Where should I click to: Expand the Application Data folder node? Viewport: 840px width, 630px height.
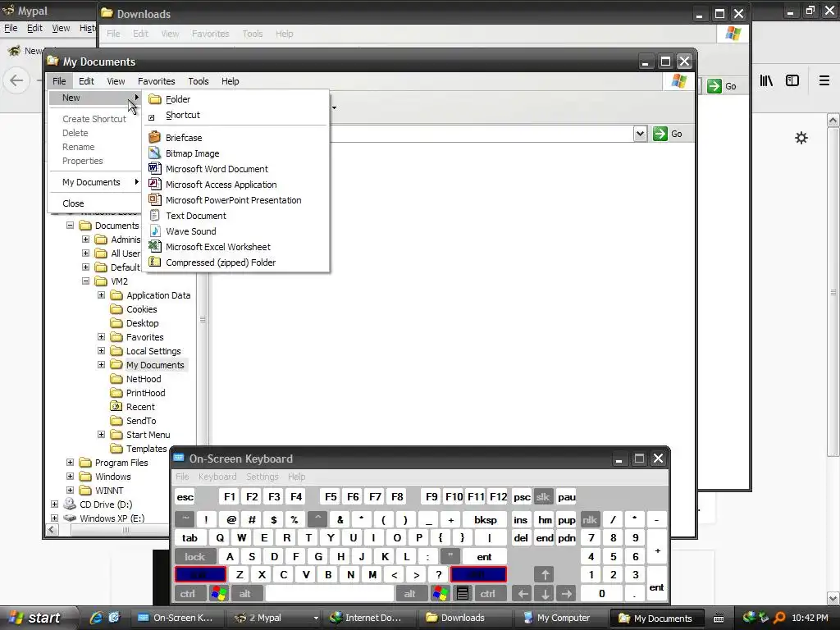101,294
